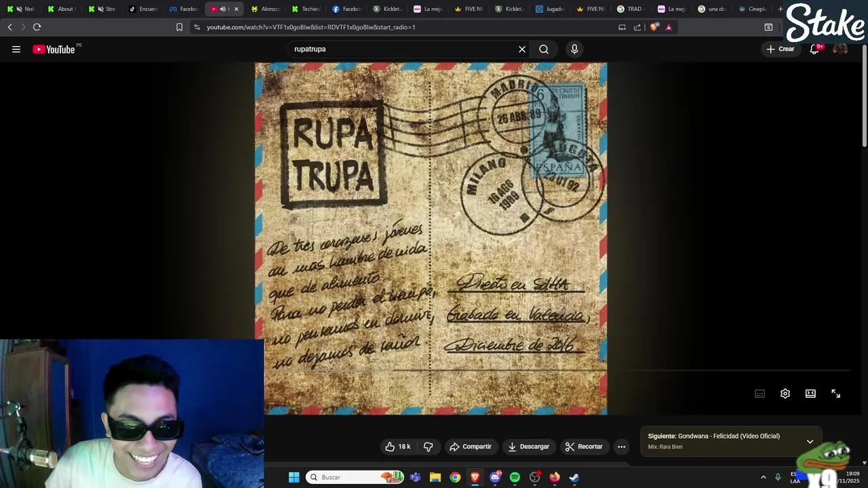The height and width of the screenshot is (488, 868).
Task: Click the video progress bar
Action: 557,371
